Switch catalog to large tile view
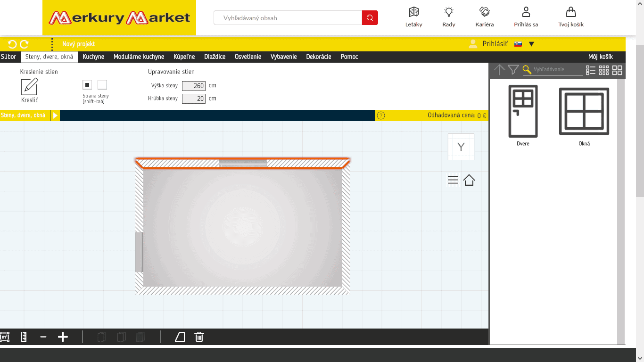This screenshot has height=362, width=644. [x=617, y=70]
